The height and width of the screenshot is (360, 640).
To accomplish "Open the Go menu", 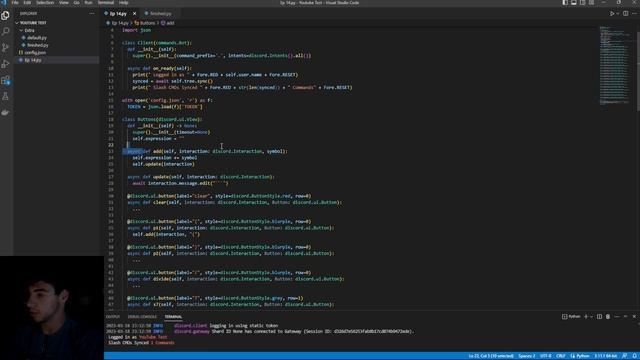I will click(x=76, y=2).
